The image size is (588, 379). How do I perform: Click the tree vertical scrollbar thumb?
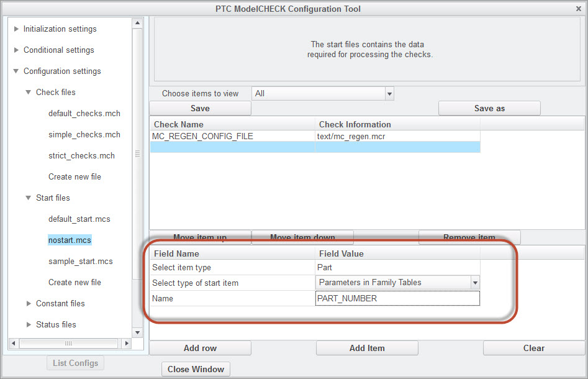point(138,154)
